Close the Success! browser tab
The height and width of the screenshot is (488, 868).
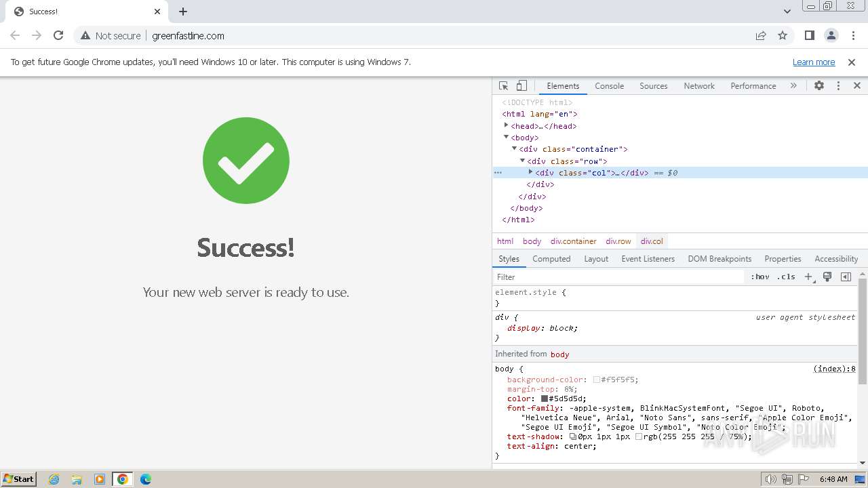click(x=157, y=12)
